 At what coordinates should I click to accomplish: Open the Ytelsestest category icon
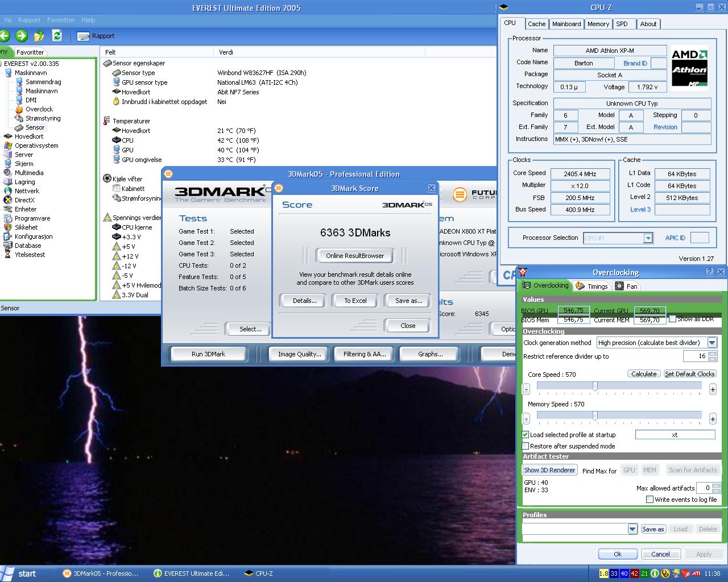pyautogui.click(x=8, y=255)
